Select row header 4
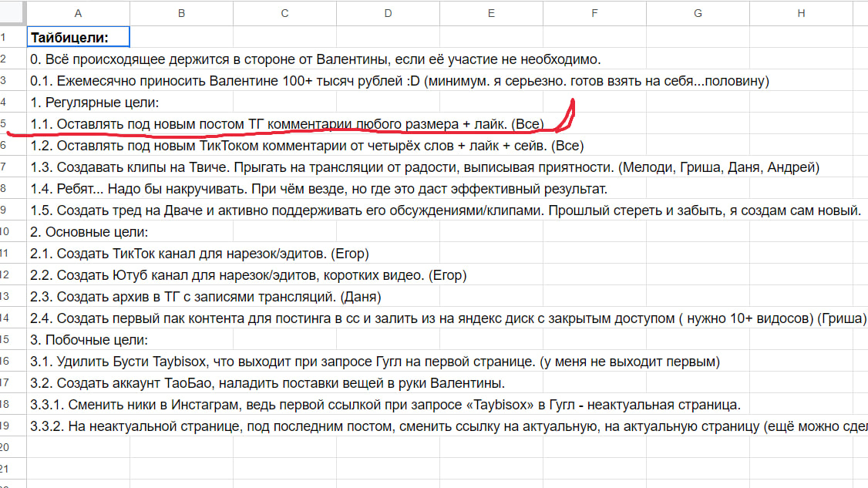Screen dimensions: 868x488 click(12, 102)
